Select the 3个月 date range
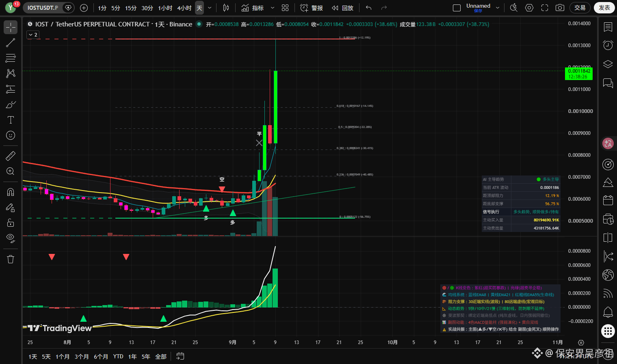 click(82, 357)
